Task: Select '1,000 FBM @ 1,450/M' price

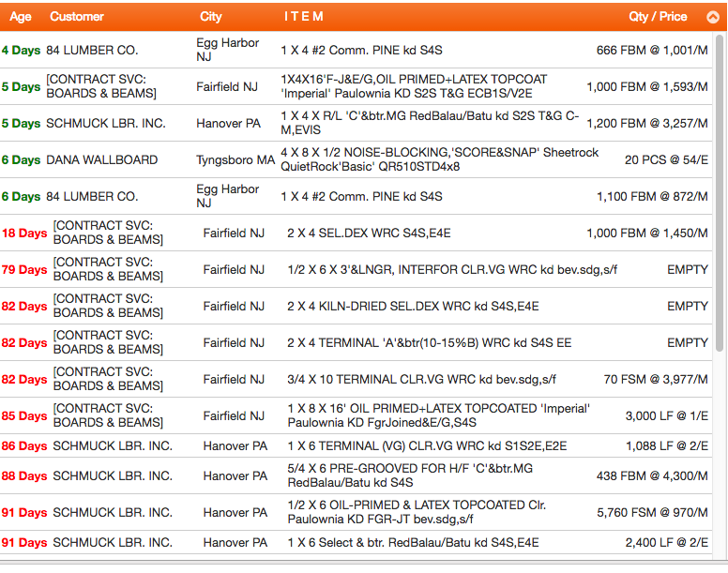Action: (x=647, y=234)
